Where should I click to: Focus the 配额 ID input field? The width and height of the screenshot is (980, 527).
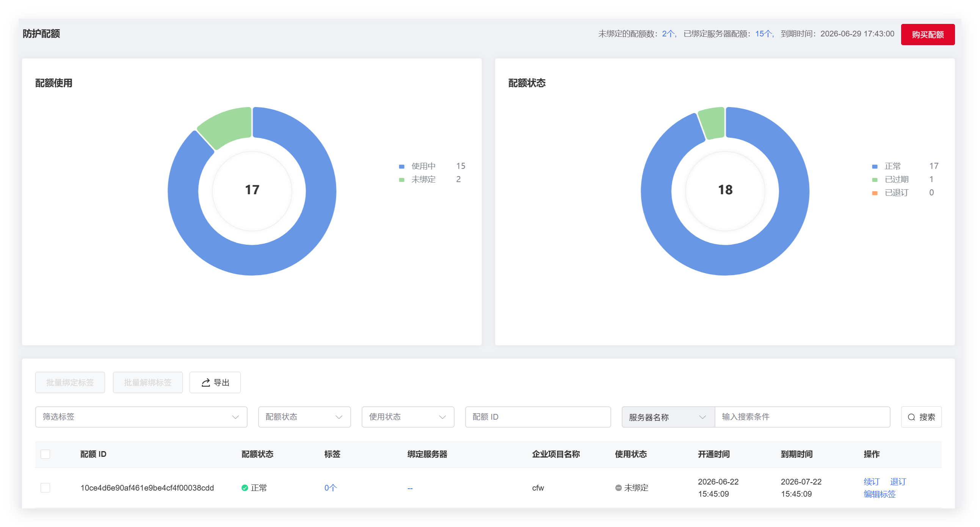538,417
